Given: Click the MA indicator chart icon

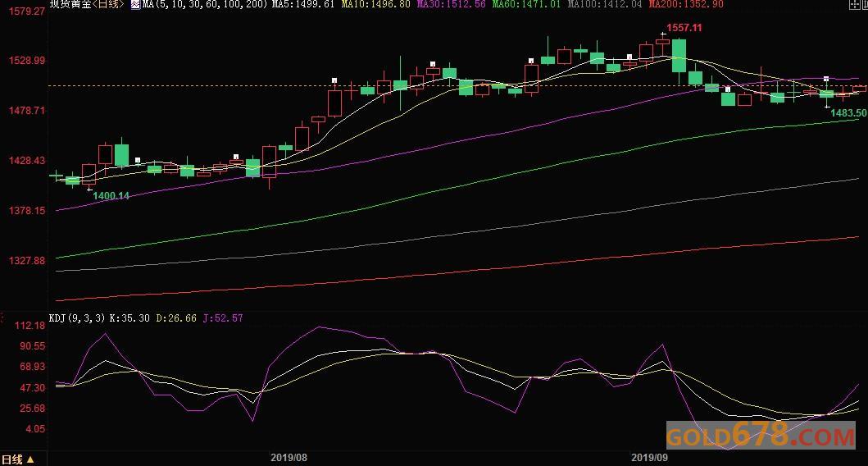Looking at the screenshot, I should coord(135,4).
